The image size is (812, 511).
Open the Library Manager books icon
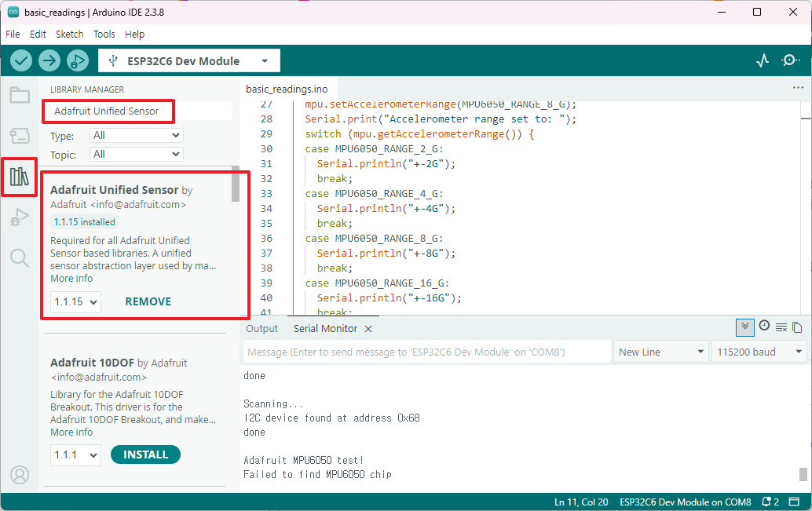(20, 177)
